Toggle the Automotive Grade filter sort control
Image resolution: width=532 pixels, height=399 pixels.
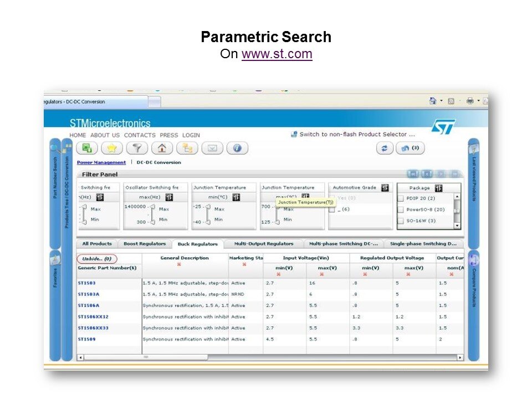tap(385, 188)
